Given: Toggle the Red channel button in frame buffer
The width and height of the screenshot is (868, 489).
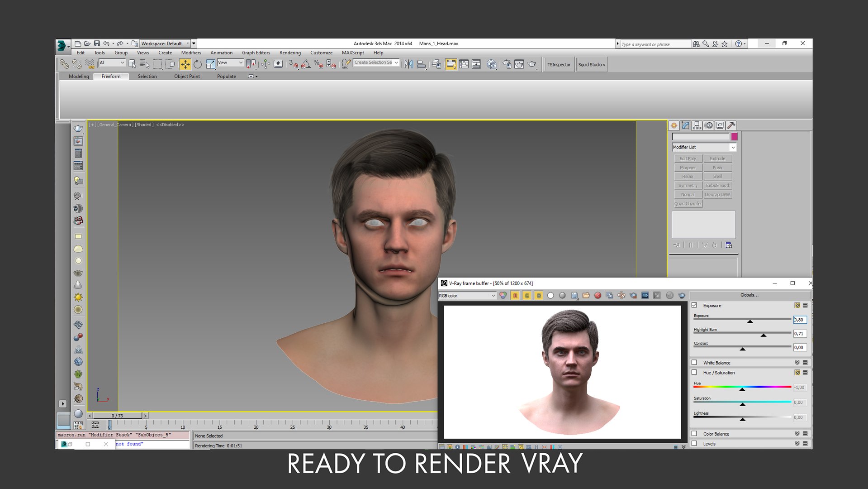Looking at the screenshot, I should (515, 295).
